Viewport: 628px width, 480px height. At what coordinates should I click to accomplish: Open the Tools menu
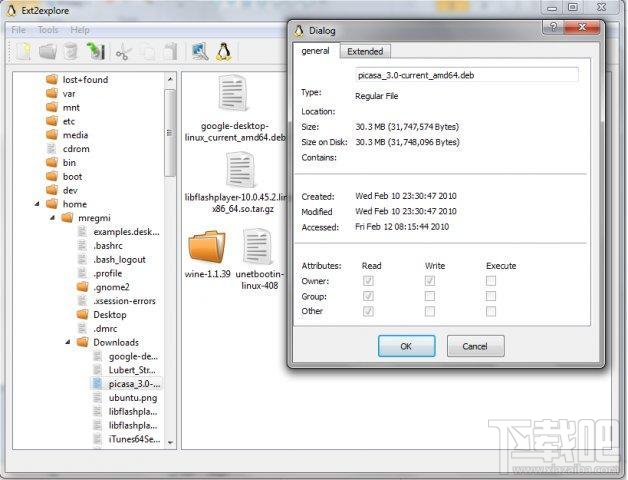pyautogui.click(x=48, y=30)
